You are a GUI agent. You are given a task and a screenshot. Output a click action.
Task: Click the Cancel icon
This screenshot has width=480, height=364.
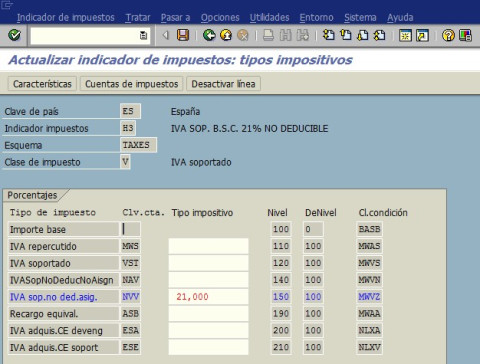[243, 35]
